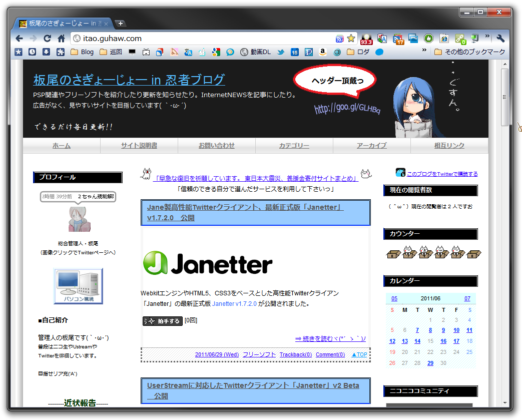This screenshot has width=522, height=420.
Task: Bookmark this page with the star icon
Action: pos(351,39)
